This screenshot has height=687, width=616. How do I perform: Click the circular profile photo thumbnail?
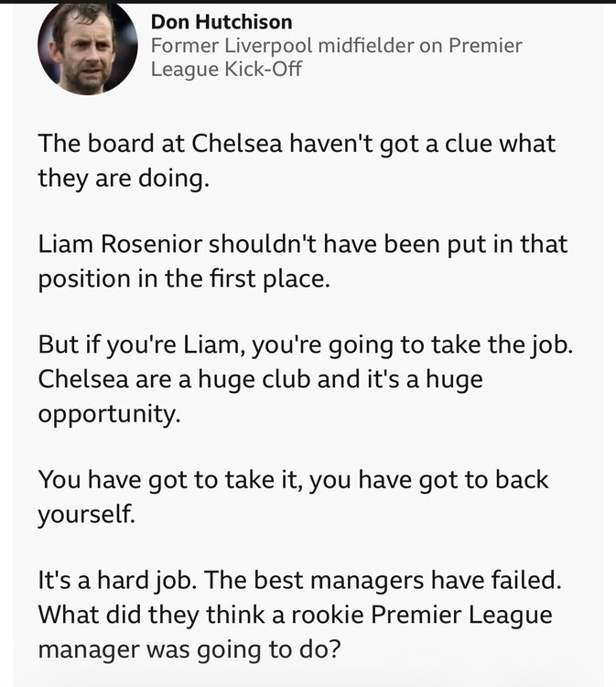point(88,49)
